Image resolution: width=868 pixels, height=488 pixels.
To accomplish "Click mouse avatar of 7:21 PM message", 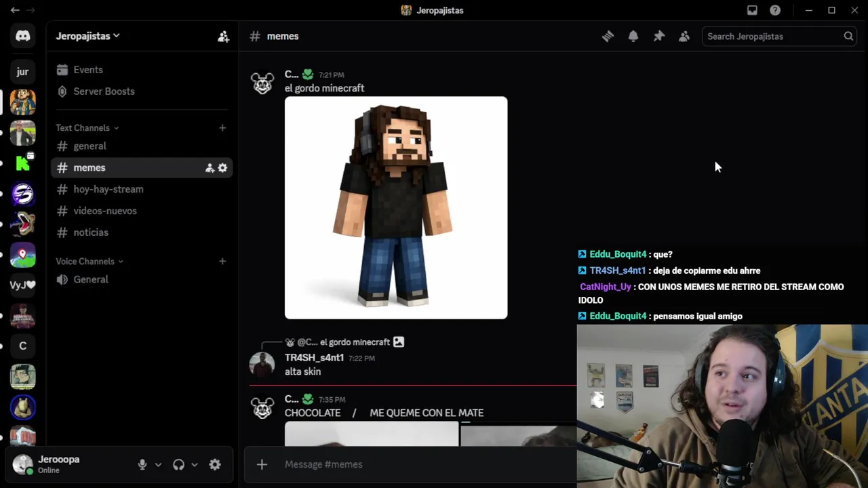I will tap(262, 83).
